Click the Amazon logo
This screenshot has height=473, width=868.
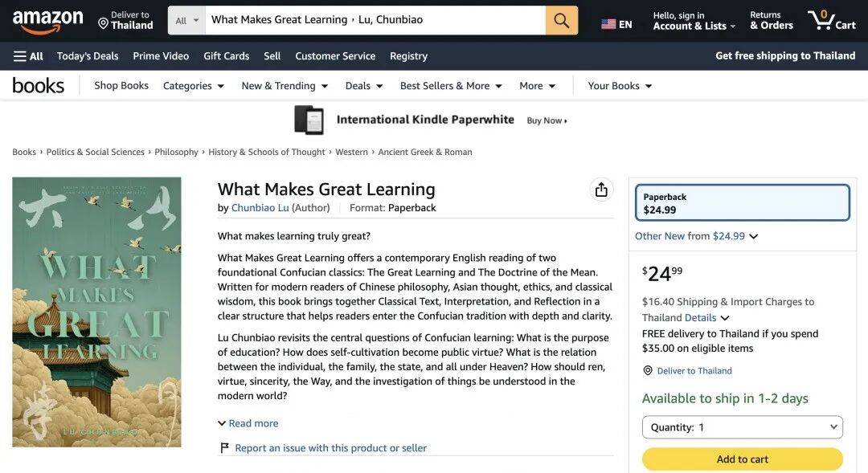coord(47,22)
